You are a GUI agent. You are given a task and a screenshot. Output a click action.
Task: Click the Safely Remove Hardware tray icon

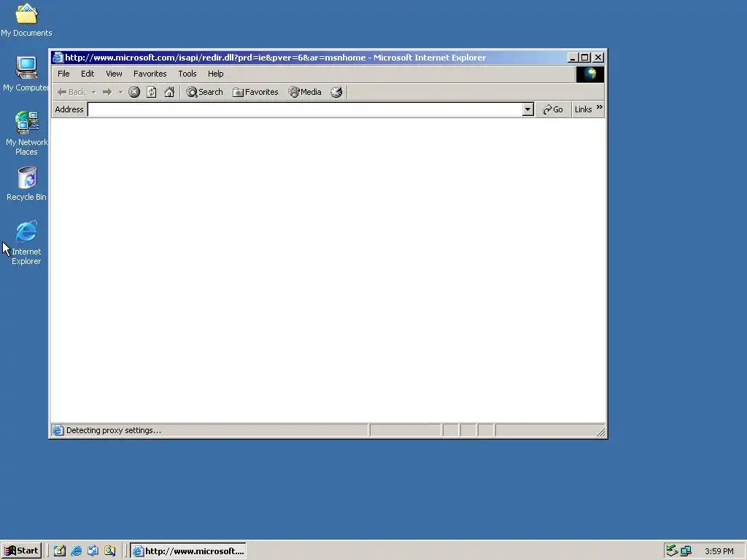[672, 551]
